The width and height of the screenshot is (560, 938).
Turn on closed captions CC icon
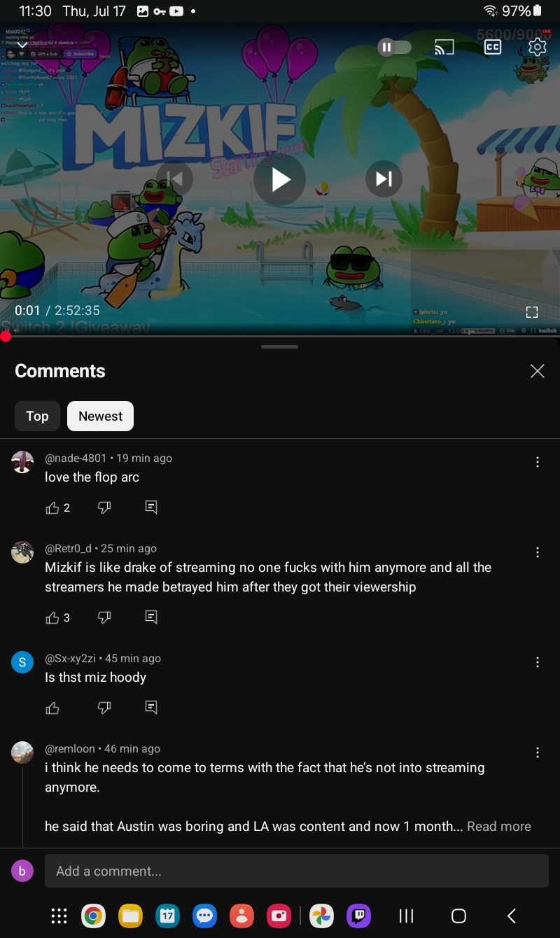pos(493,47)
